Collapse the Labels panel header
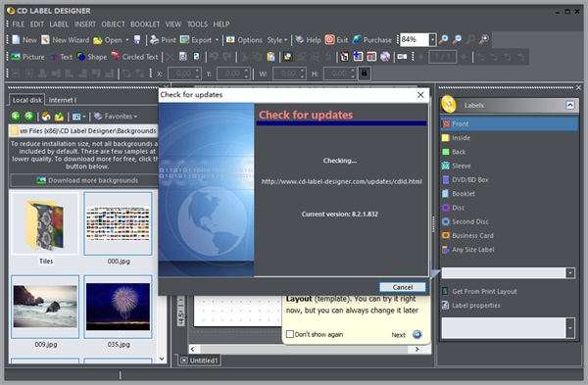The height and width of the screenshot is (385, 588). pos(570,105)
